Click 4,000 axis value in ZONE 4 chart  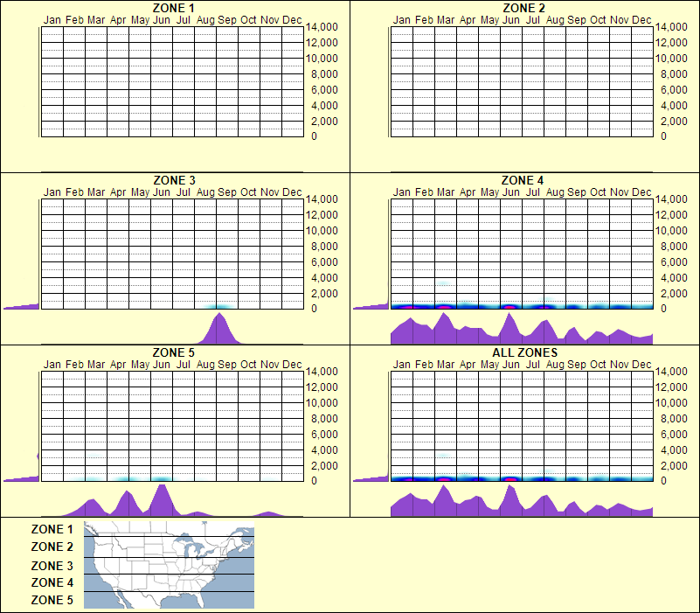(x=674, y=277)
